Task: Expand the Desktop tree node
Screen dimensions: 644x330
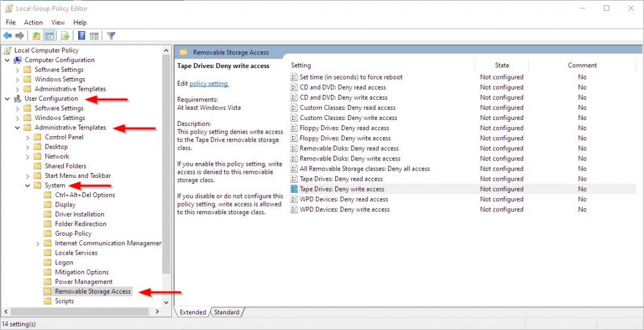Action: pyautogui.click(x=27, y=147)
